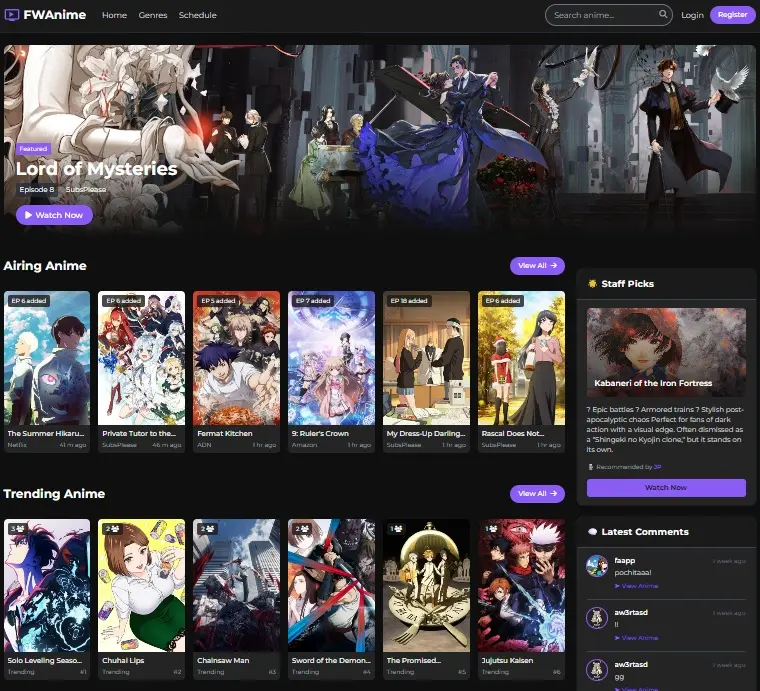Screen dimensions: 760x691
Task: Click the Episode 8 tag
Action: 37,189
